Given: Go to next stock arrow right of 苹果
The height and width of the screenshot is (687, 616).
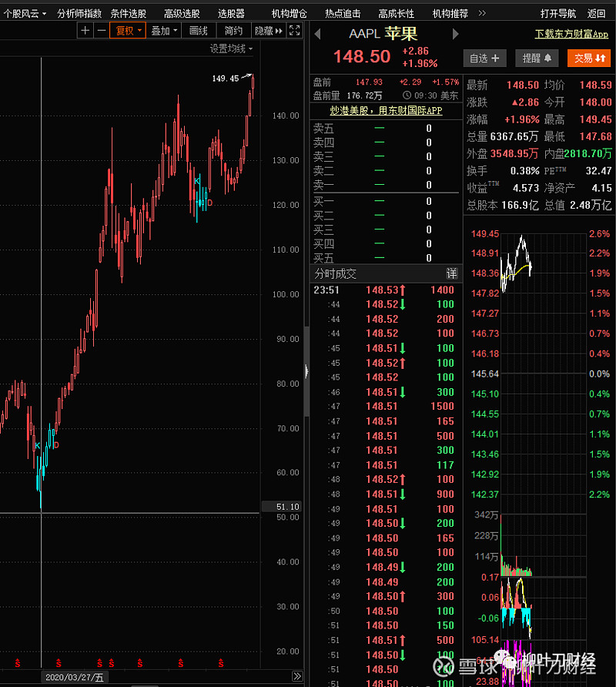Looking at the screenshot, I should tap(455, 34).
